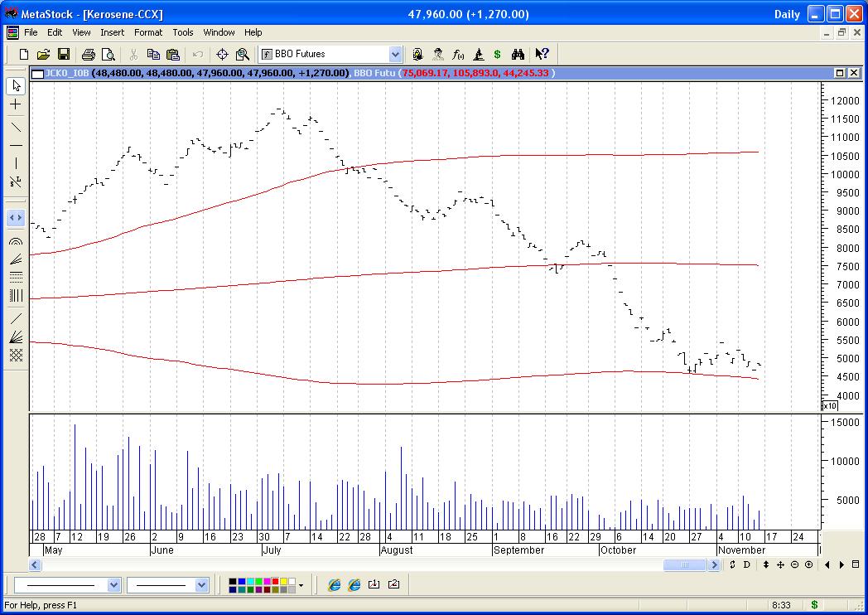Expand the BBO Futures indicator dropdown
This screenshot has height=615, width=868.
[395, 55]
